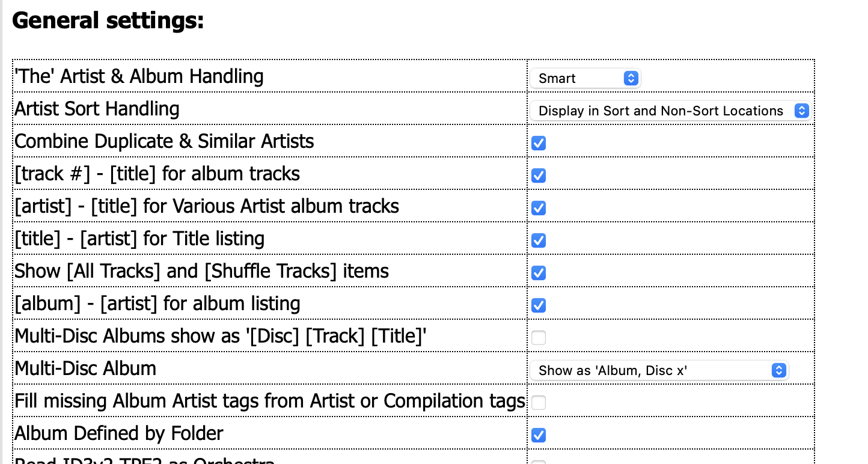This screenshot has width=868, height=464.
Task: Click the 'Show [All Tracks] and [Shuffle Tracks] items' text
Action: click(201, 271)
